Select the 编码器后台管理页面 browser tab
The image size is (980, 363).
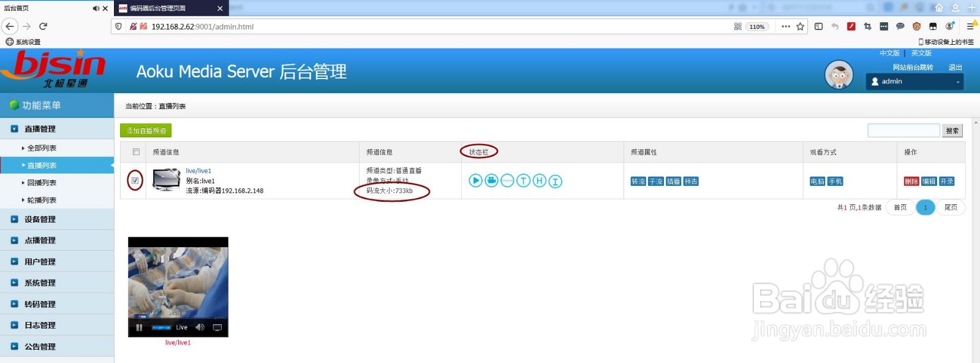click(171, 9)
